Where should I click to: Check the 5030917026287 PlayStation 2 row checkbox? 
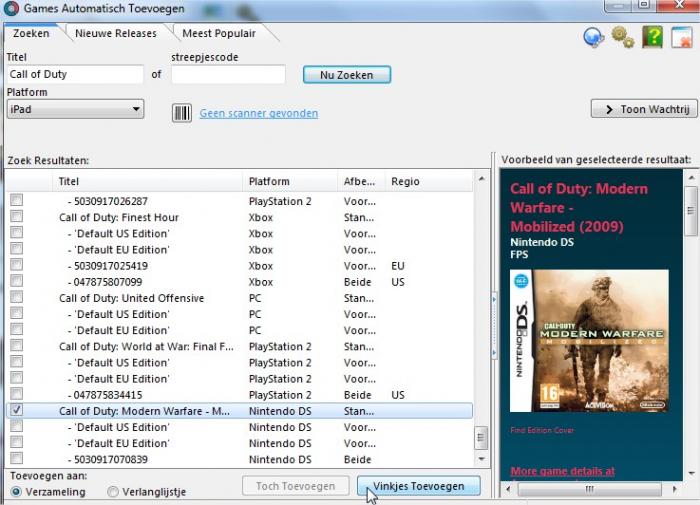(17, 200)
